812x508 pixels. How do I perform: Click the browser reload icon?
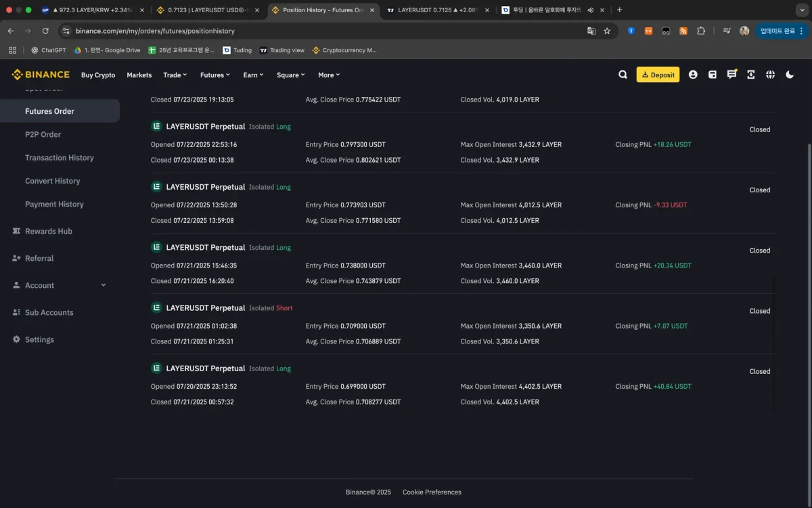pos(45,30)
